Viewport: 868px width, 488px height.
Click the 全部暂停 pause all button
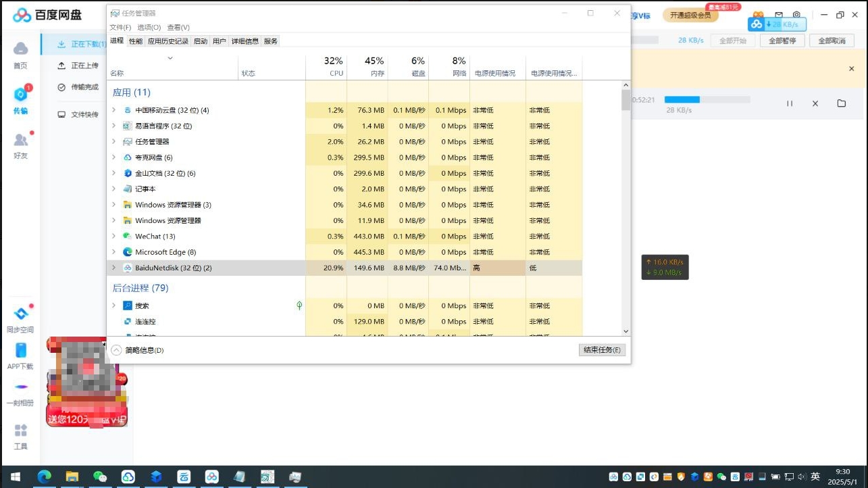(x=782, y=41)
